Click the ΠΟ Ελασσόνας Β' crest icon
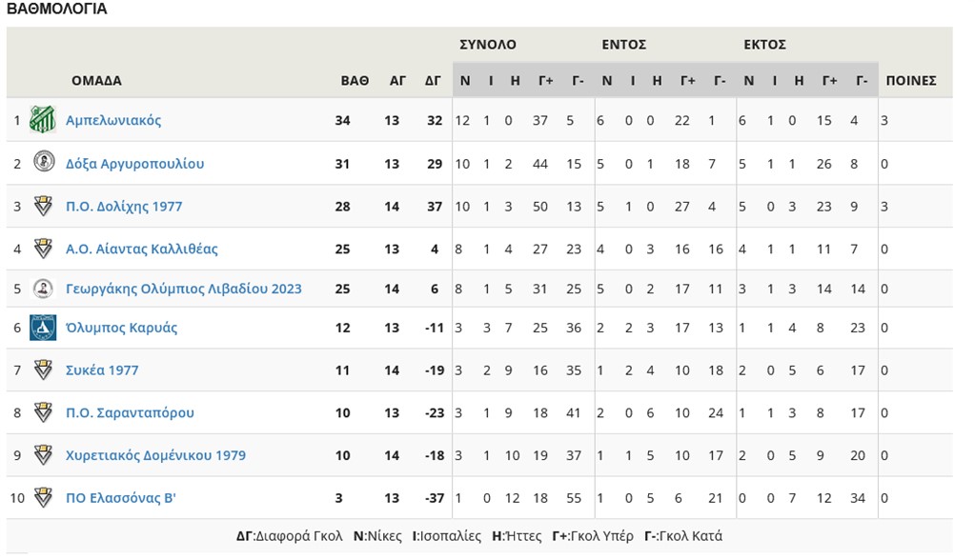 [x=42, y=497]
